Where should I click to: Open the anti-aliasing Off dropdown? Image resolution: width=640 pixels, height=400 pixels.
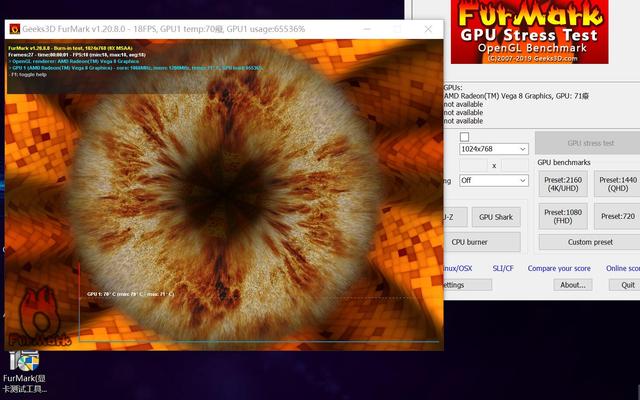493,180
